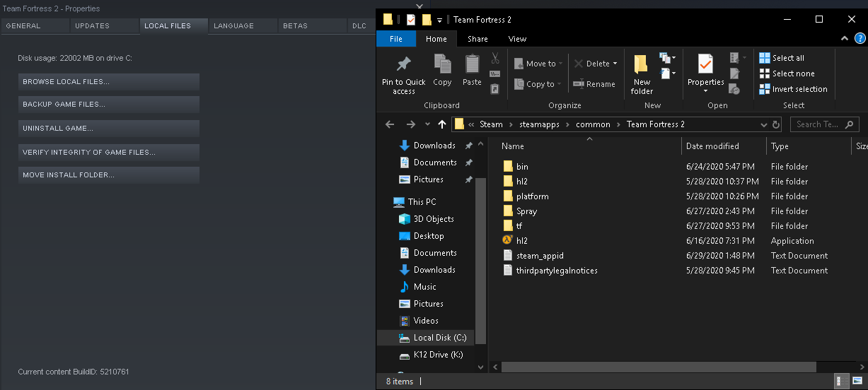868x390 pixels.
Task: Open the Betas tab in Steam Properties
Action: tap(295, 26)
